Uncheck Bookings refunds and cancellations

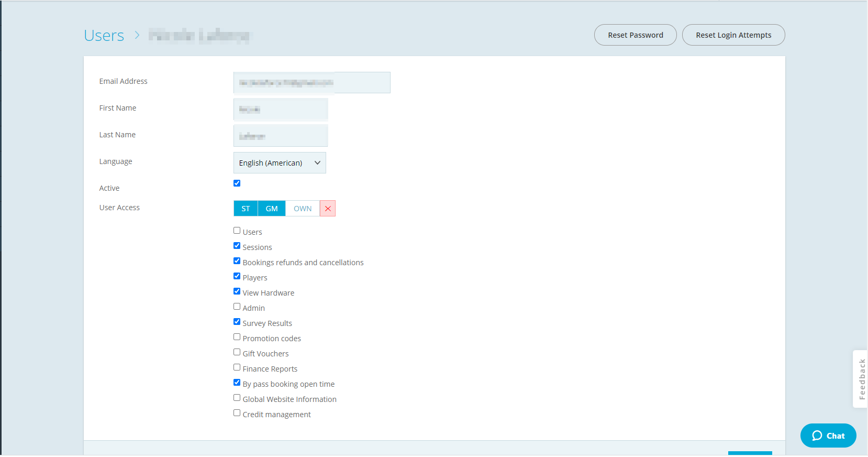[x=237, y=261]
